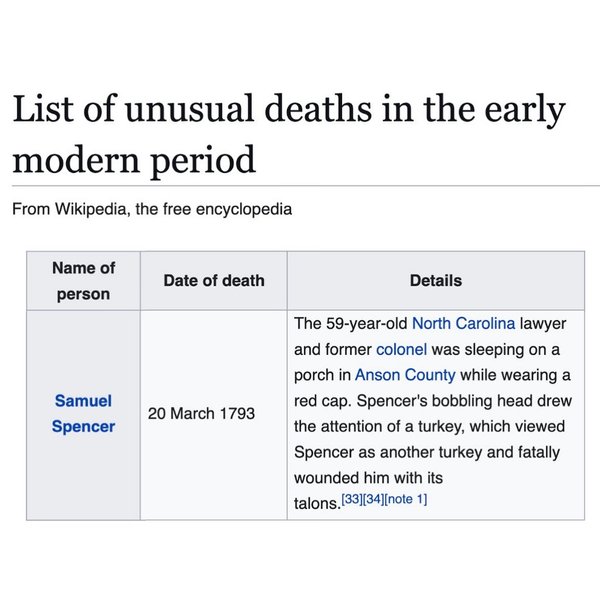Jump to footnote [note 1]
Image resolution: width=600 pixels, height=600 pixels.
coord(406,499)
